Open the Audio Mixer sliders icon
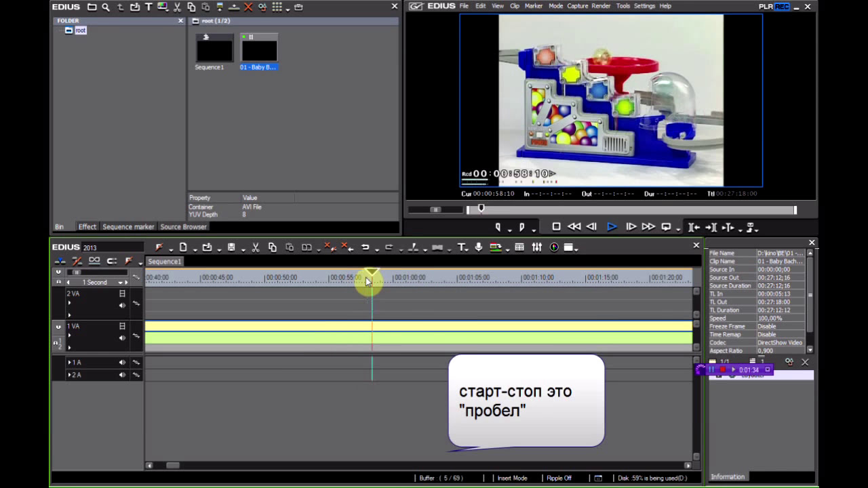 coord(537,247)
